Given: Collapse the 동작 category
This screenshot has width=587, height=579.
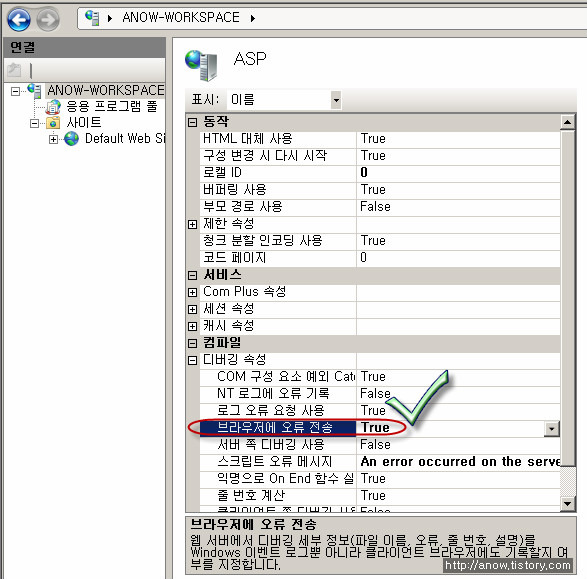Looking at the screenshot, I should pos(192,122).
